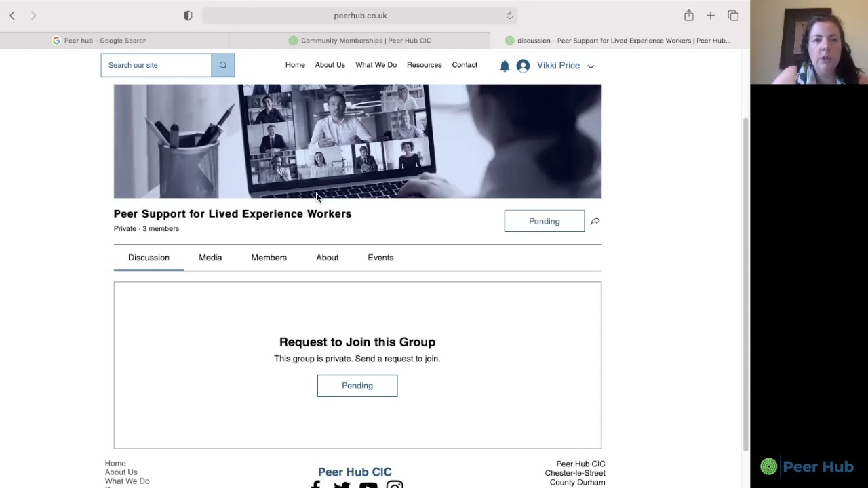Viewport: 868px width, 488px height.
Task: Run the site search magnifier button
Action: [x=223, y=65]
